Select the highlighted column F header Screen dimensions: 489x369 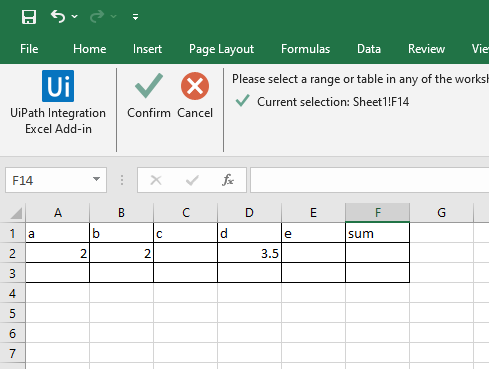pos(378,213)
